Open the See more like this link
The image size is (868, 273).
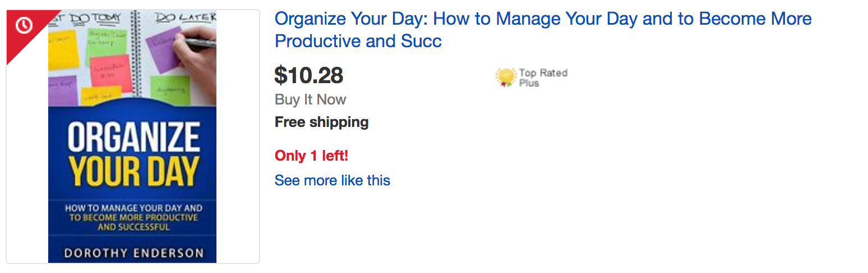click(x=332, y=180)
